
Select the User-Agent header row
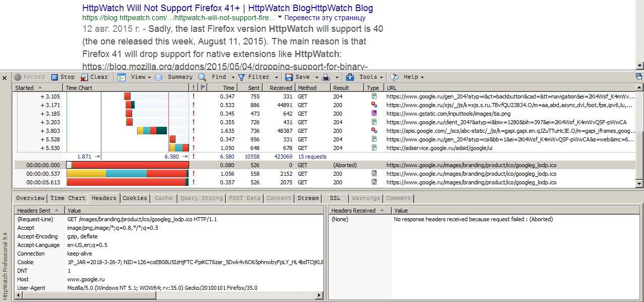pyautogui.click(x=169, y=288)
